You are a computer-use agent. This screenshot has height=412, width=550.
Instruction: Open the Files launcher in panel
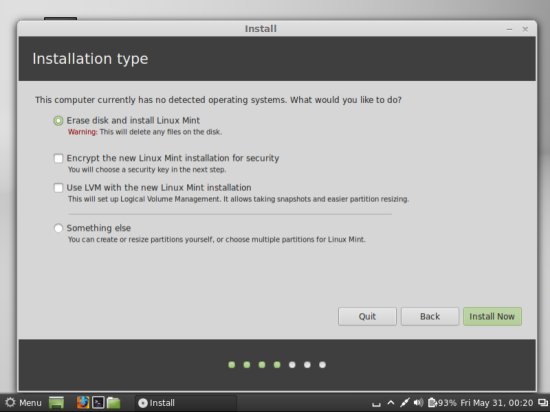pyautogui.click(x=114, y=403)
